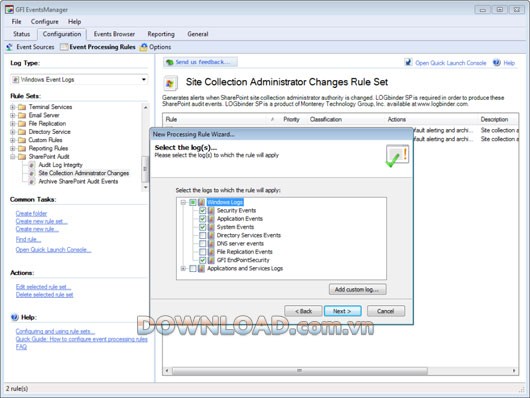Click the Options toolbar icon
This screenshot has width=530, height=398.
coord(144,47)
